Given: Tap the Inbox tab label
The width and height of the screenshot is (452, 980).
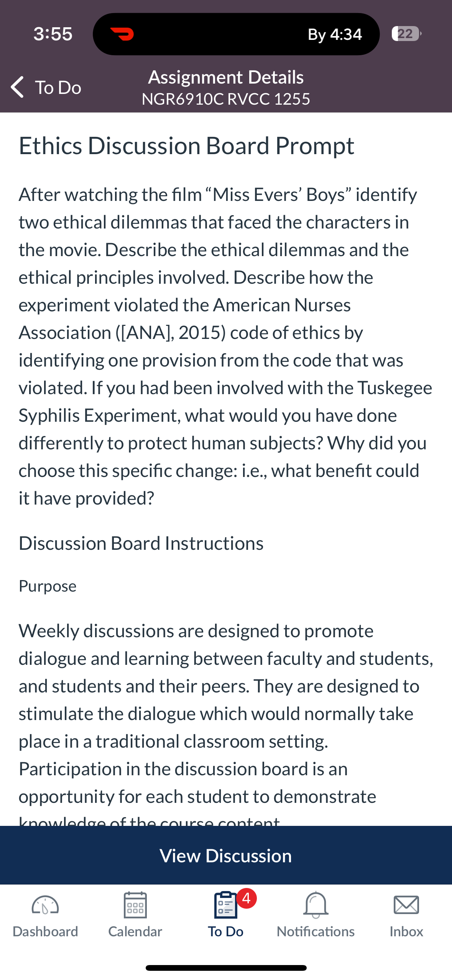Looking at the screenshot, I should click(406, 931).
